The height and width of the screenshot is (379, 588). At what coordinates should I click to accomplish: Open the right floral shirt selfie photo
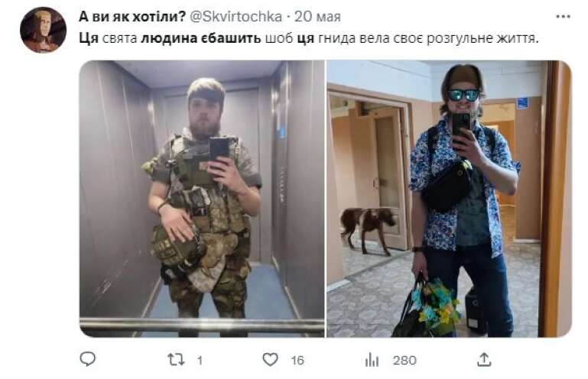pos(449,199)
